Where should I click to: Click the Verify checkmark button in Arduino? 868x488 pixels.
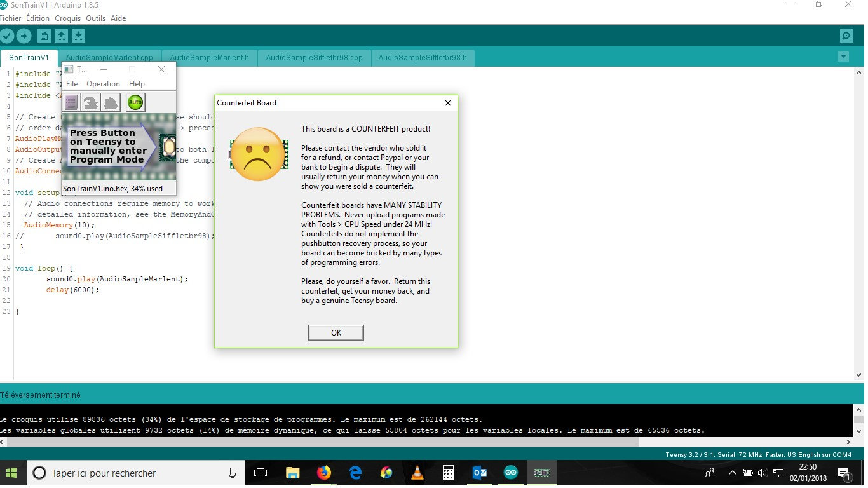click(7, 36)
